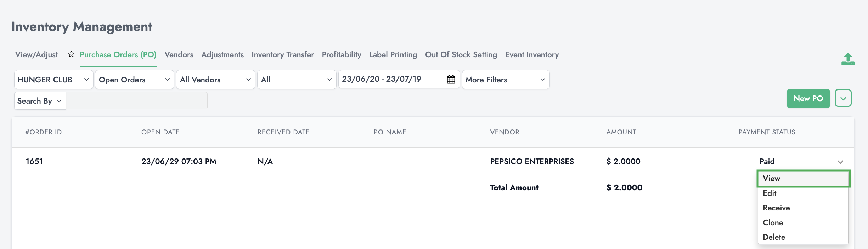Click the star favorite icon beside Purchase Orders
Image resolution: width=868 pixels, height=249 pixels.
point(71,54)
